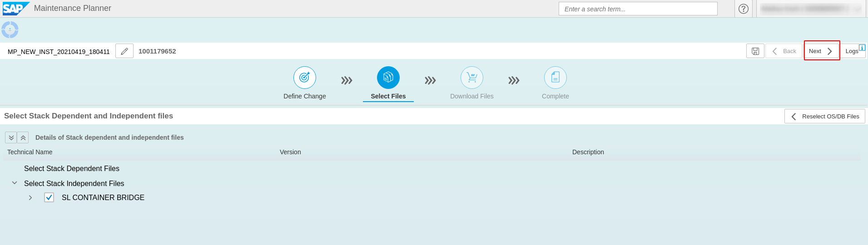Viewport: 868px width, 245px height.
Task: Switch to the Select Files step label
Action: pyautogui.click(x=388, y=96)
